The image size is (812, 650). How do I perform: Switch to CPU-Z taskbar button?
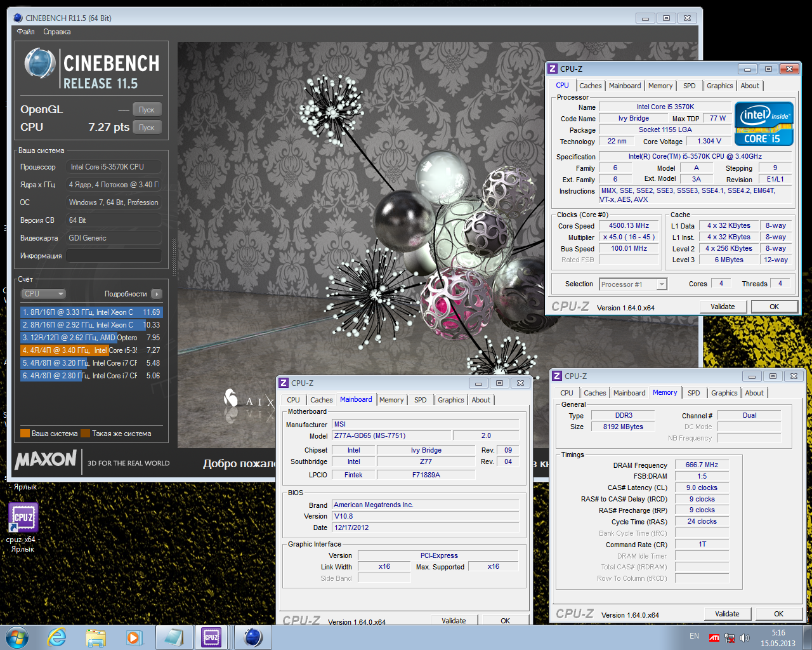pyautogui.click(x=213, y=637)
